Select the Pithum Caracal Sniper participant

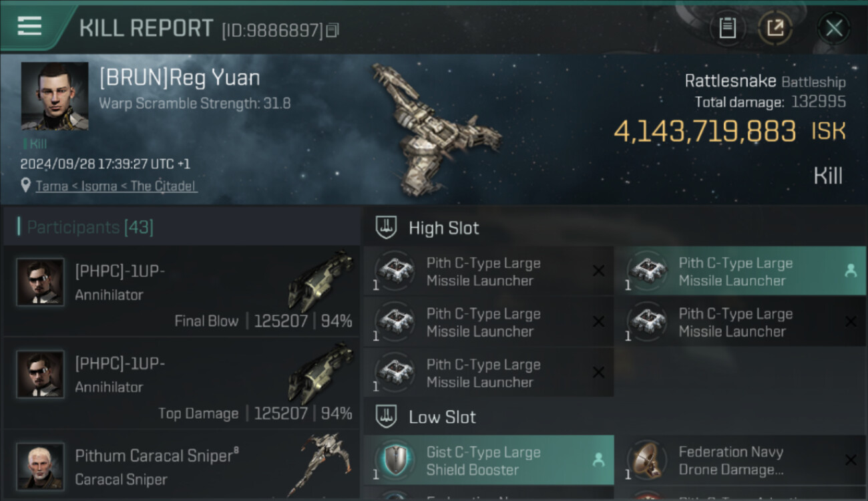click(x=182, y=466)
